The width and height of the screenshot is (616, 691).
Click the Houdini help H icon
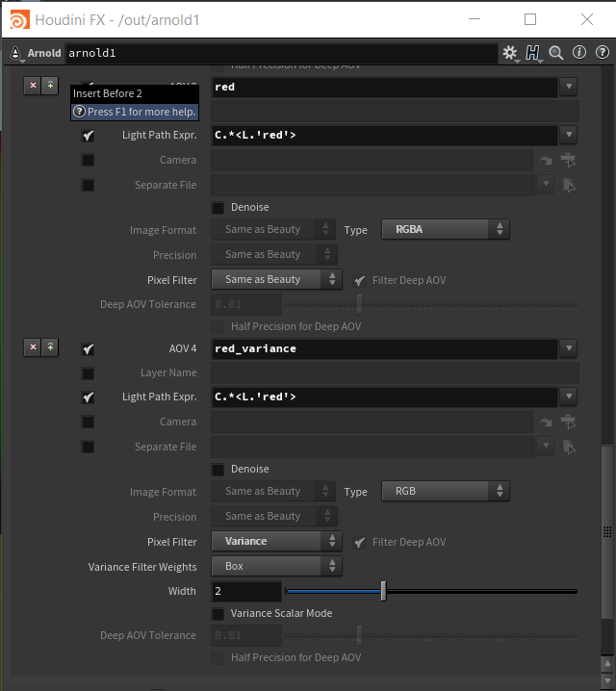(x=533, y=53)
